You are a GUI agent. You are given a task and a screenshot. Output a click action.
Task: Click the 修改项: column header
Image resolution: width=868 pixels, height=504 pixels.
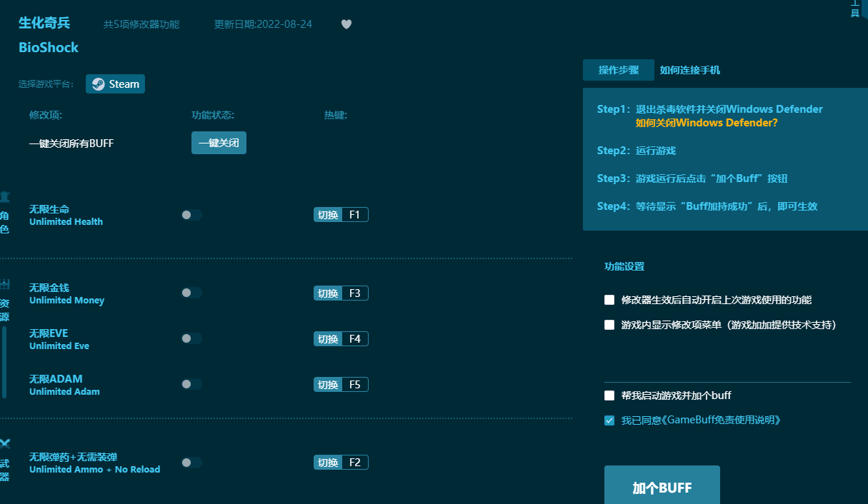46,115
